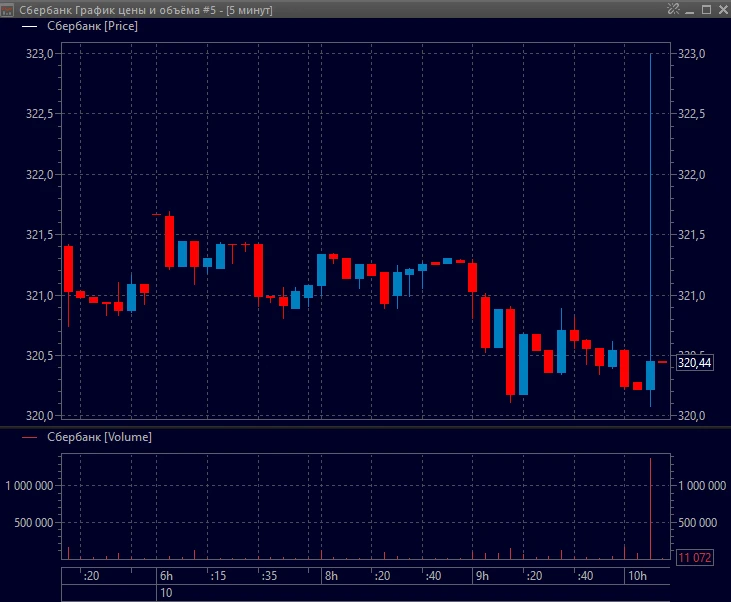Click the pin icon in the title bar

(x=673, y=9)
